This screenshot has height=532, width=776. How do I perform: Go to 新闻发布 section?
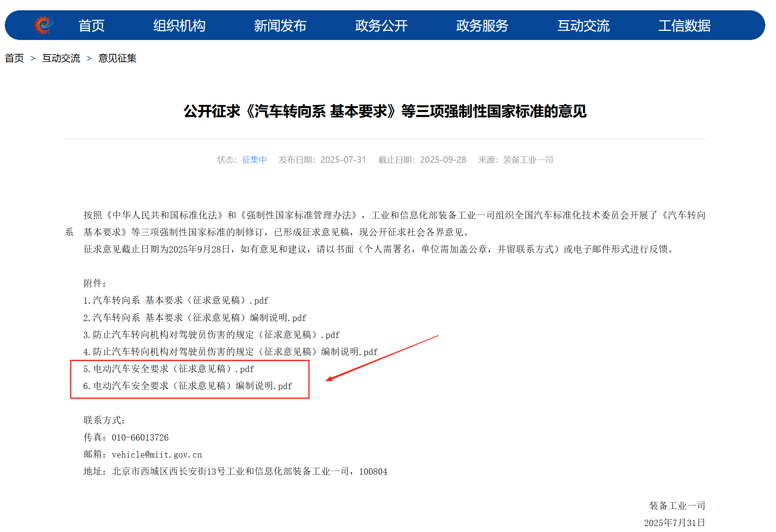pyautogui.click(x=280, y=26)
